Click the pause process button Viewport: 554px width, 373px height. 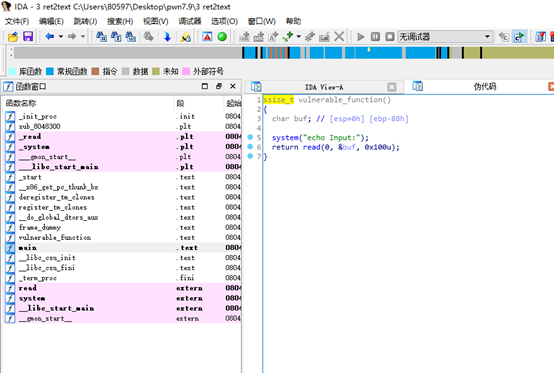tap(375, 37)
